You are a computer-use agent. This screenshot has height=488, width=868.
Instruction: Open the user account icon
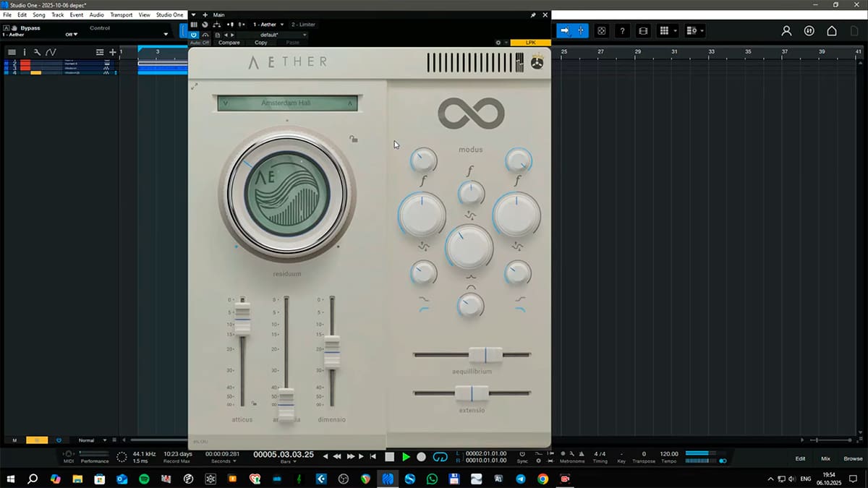pyautogui.click(x=786, y=31)
